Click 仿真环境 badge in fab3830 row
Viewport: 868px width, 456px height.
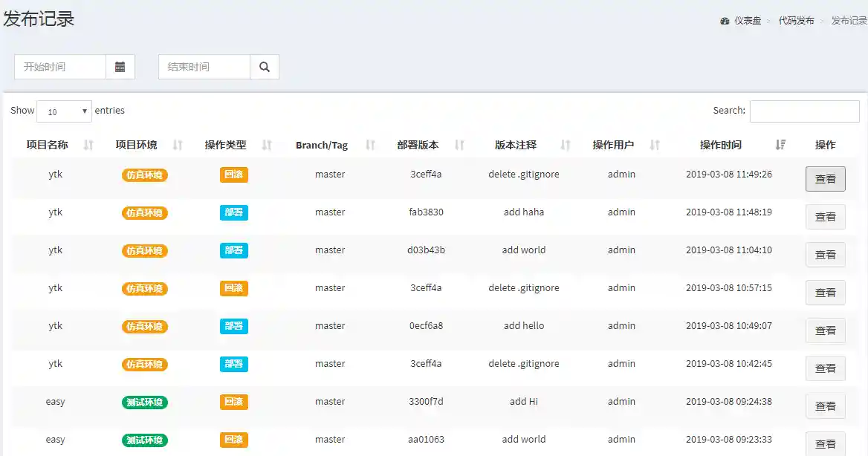(x=144, y=212)
